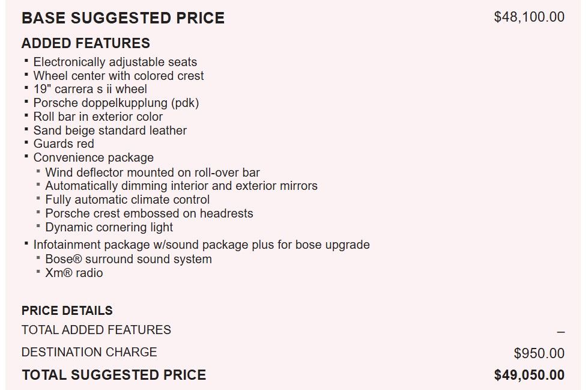Click the Guards red feature

coord(64,144)
